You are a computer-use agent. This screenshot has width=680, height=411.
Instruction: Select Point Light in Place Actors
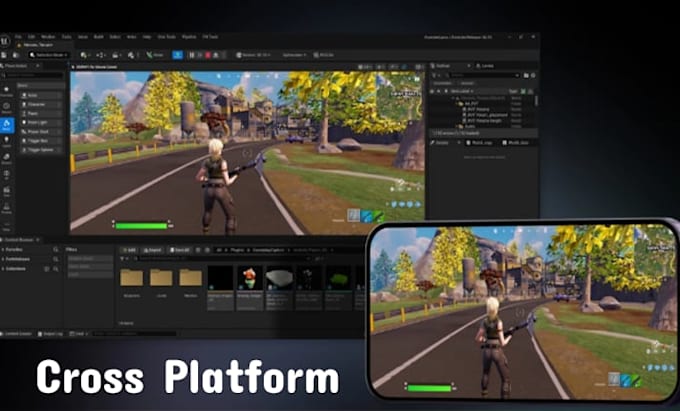pyautogui.click(x=42, y=123)
